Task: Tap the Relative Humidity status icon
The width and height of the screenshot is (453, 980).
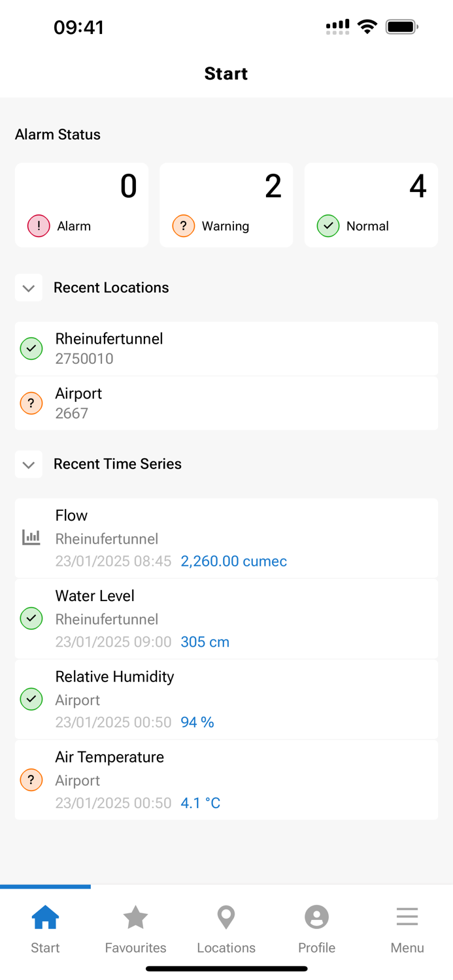Action: [x=31, y=699]
